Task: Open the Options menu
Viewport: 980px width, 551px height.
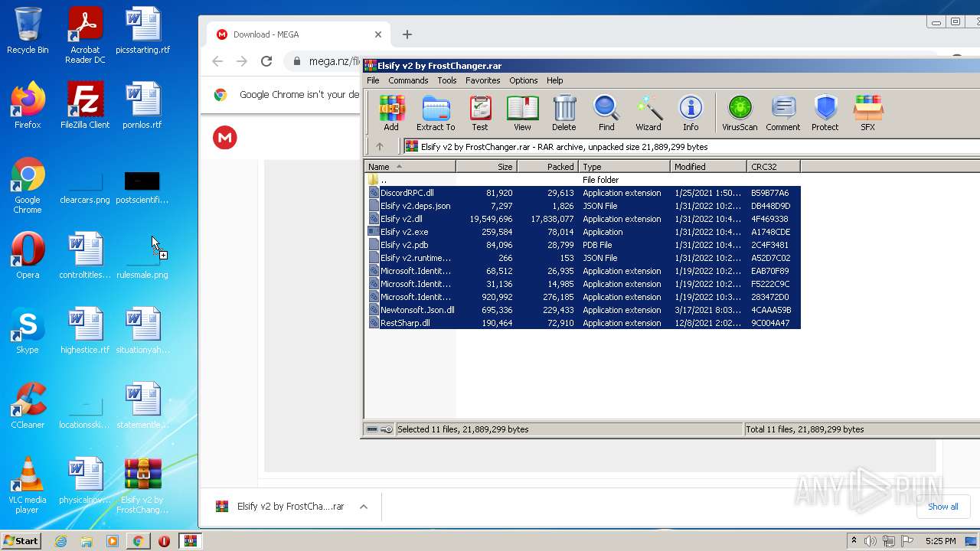Action: (524, 80)
